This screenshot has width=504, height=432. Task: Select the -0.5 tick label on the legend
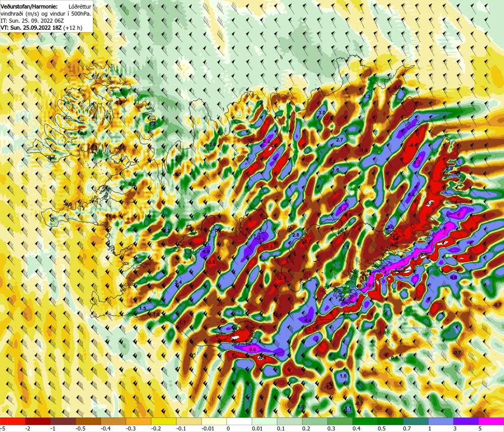coord(80,428)
